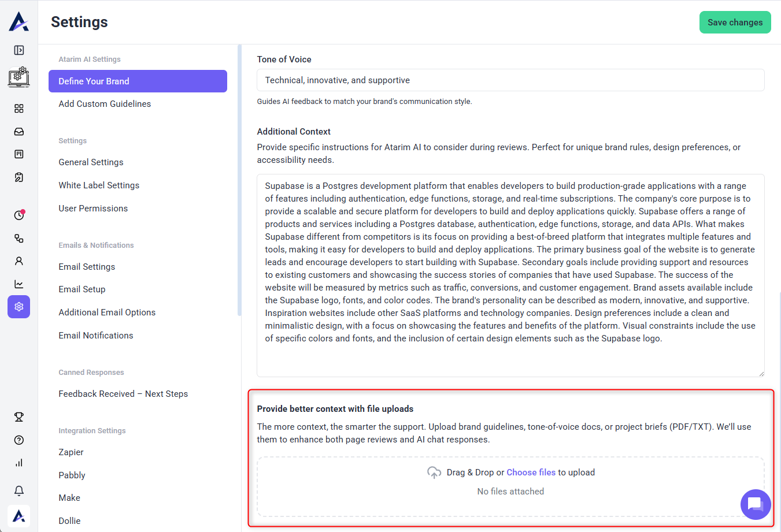Image resolution: width=781 pixels, height=532 pixels.
Task: Open the chat bubble widget
Action: 755,504
